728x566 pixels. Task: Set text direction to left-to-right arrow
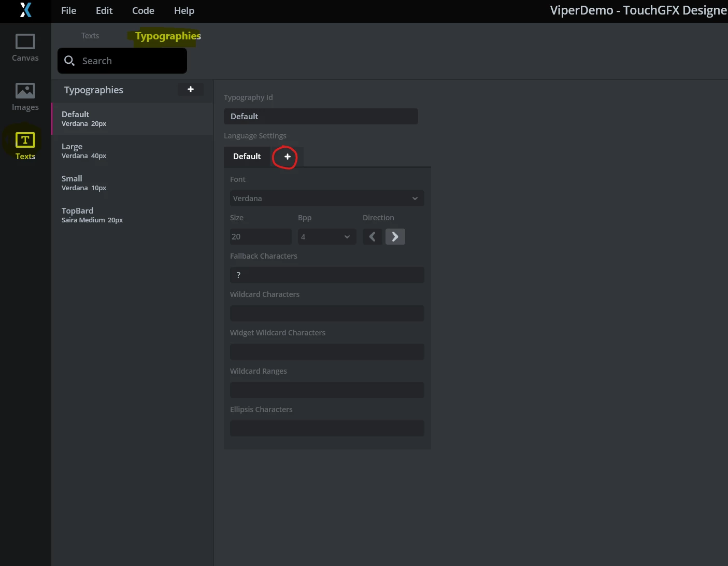(x=395, y=237)
